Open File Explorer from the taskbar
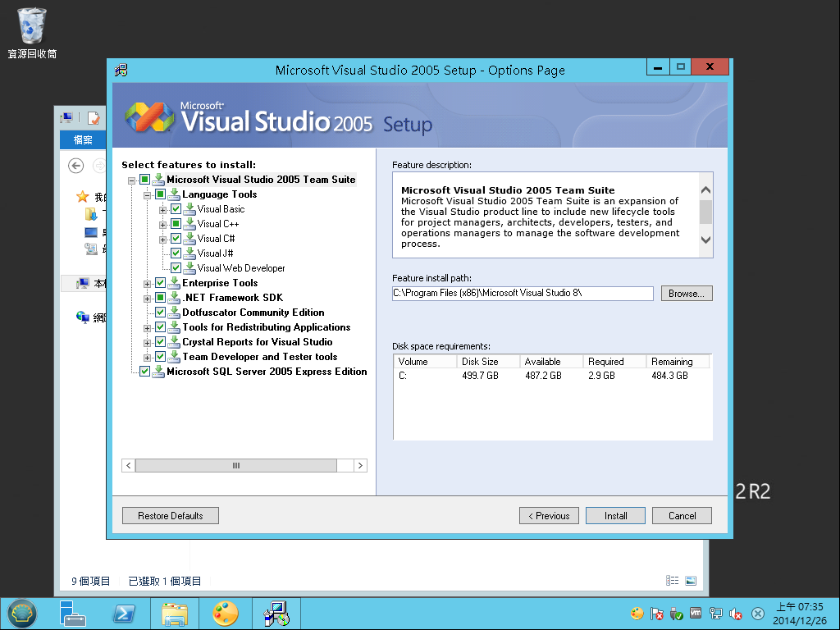This screenshot has width=840, height=630. click(175, 614)
